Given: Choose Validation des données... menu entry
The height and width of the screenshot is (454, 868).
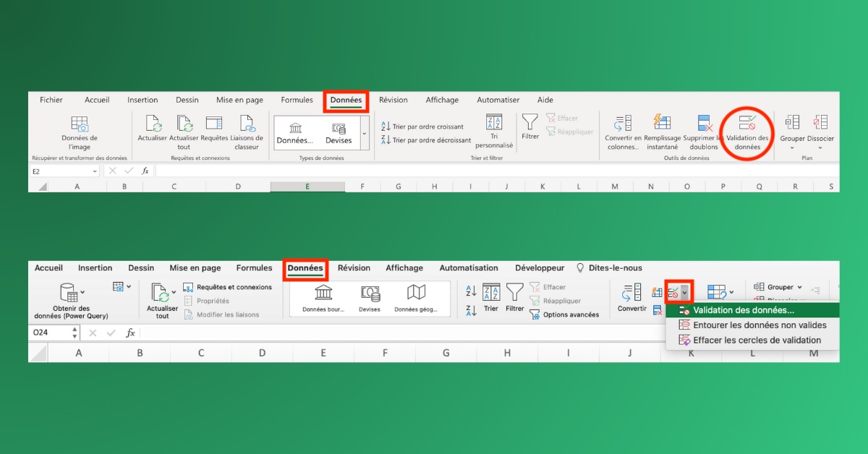Looking at the screenshot, I should point(752,310).
